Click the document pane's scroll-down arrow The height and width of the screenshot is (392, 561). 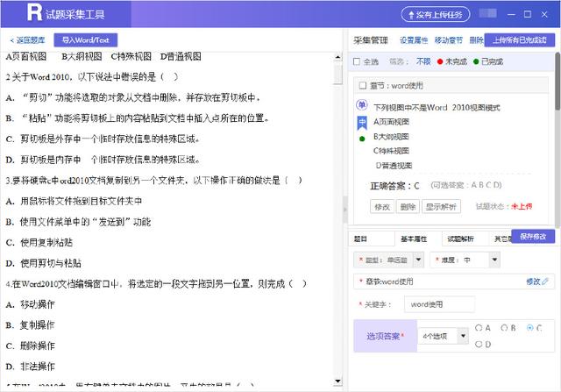pos(337,381)
